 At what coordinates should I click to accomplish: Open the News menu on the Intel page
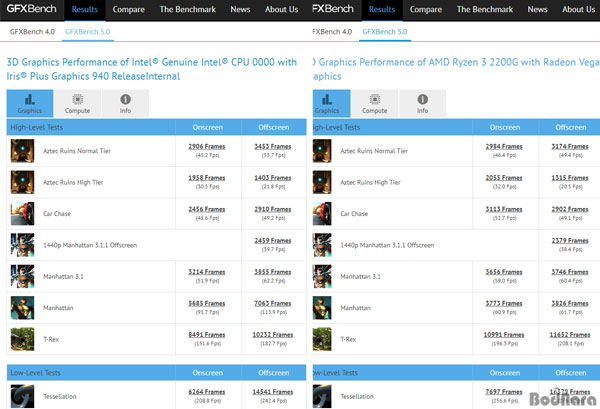[x=240, y=10]
